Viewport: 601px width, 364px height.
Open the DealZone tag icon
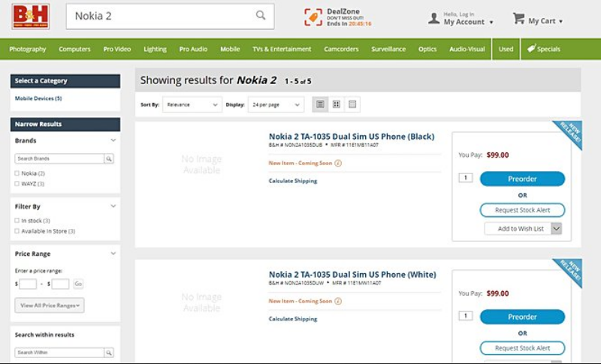313,17
